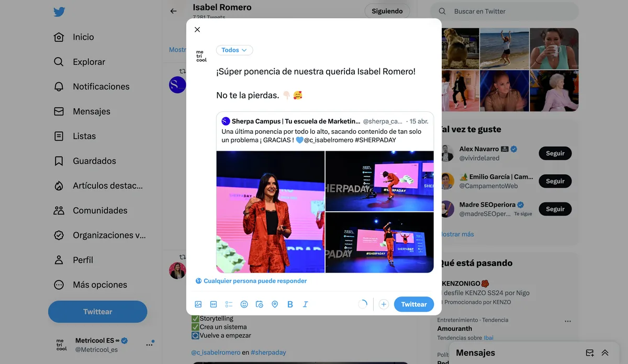Toggle the Siguiendo follow button

click(387, 11)
